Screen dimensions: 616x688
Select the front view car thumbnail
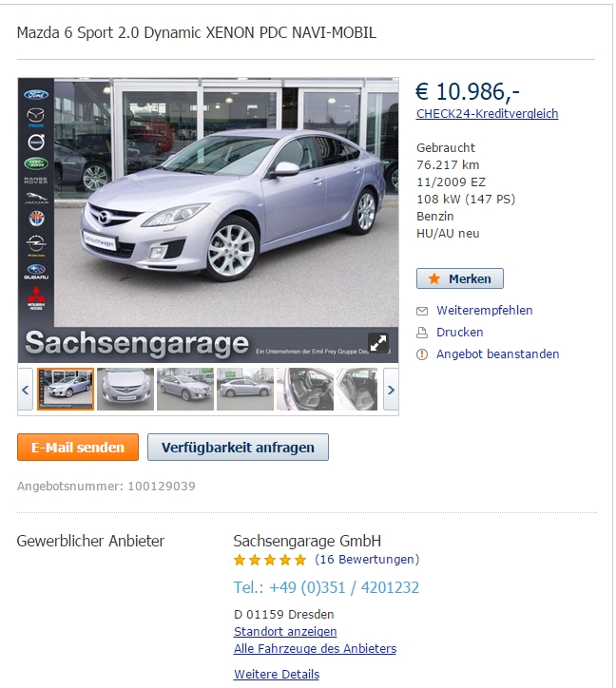click(125, 390)
